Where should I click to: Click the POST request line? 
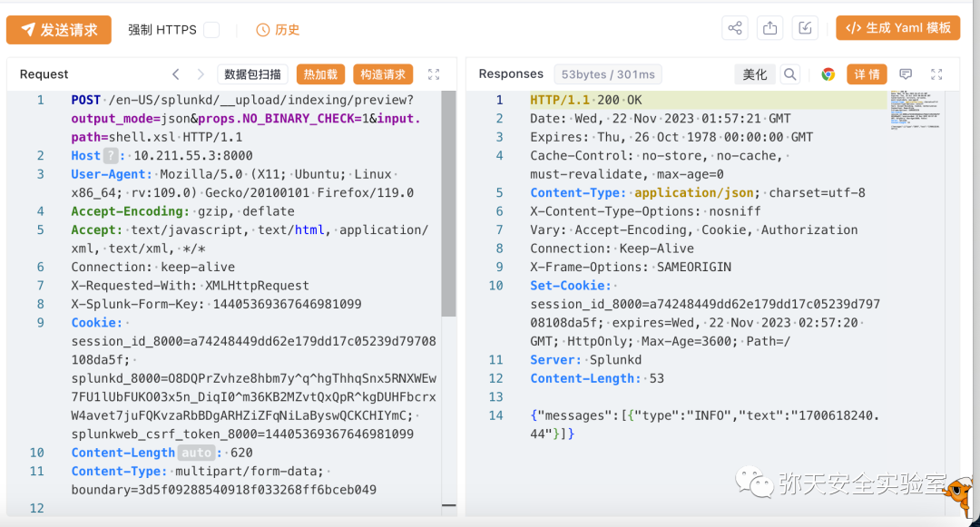[246, 119]
